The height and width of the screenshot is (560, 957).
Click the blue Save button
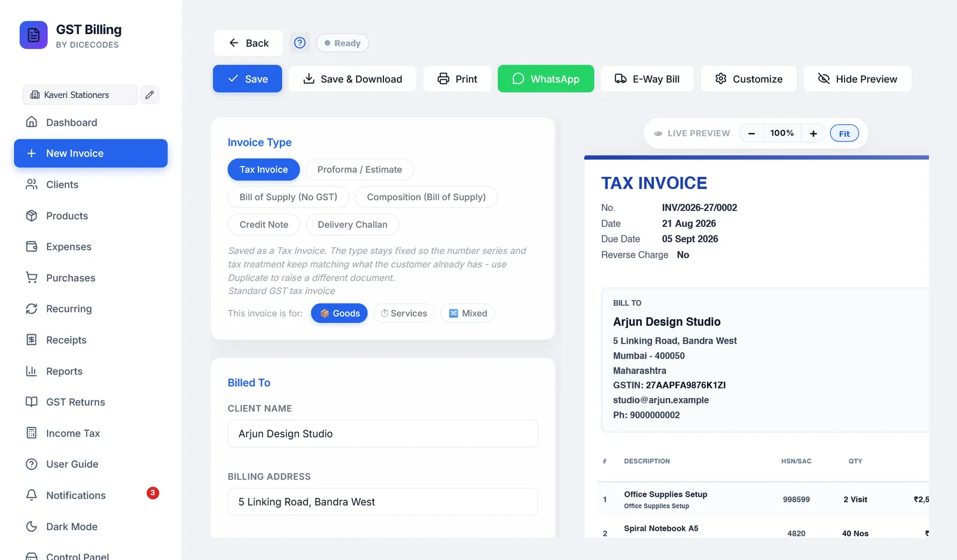[248, 79]
